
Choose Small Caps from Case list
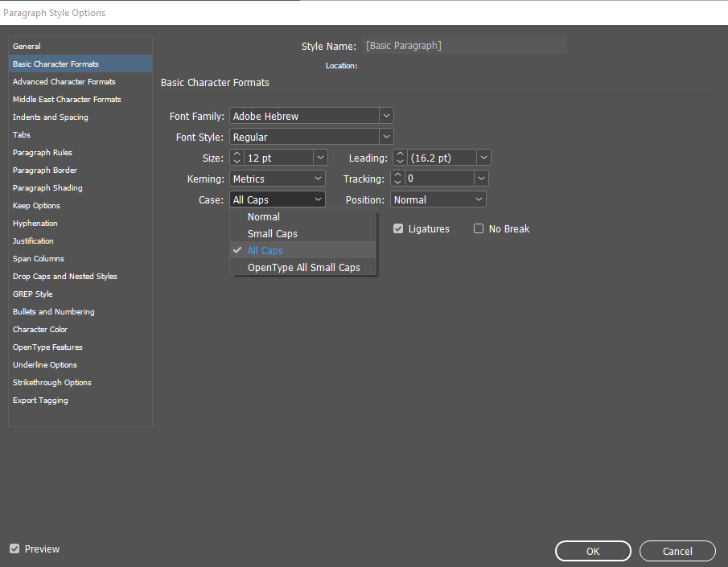[x=302, y=233]
